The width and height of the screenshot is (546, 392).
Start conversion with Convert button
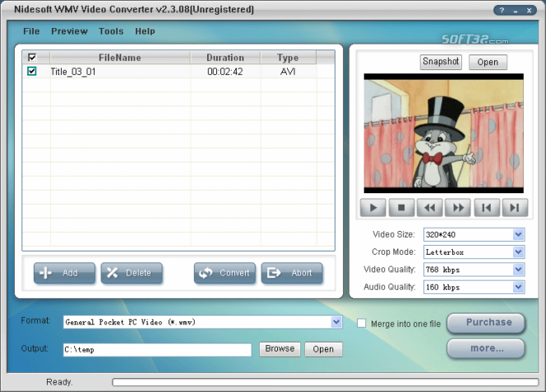point(224,273)
